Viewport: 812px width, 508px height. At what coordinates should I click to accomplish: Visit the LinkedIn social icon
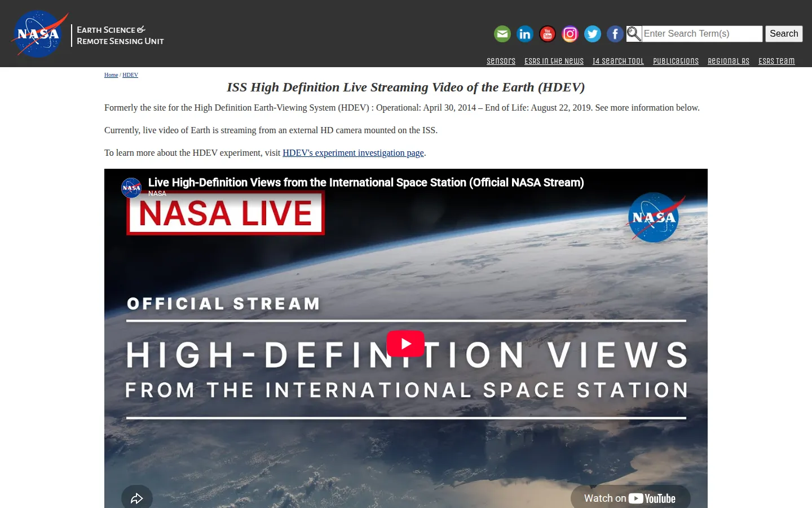point(525,34)
